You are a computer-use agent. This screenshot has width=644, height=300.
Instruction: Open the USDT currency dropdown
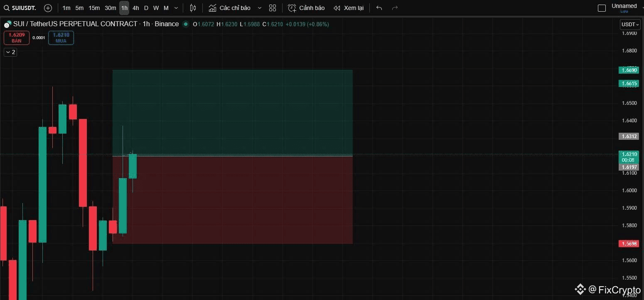click(x=630, y=25)
